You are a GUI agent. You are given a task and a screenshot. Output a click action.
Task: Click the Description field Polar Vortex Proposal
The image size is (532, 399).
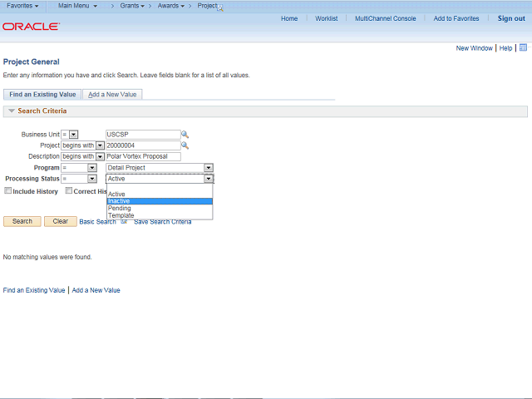(x=143, y=156)
